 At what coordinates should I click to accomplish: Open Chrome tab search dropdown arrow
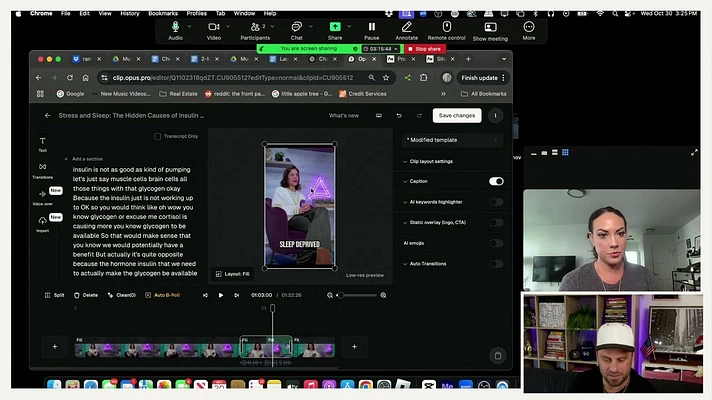tap(504, 59)
